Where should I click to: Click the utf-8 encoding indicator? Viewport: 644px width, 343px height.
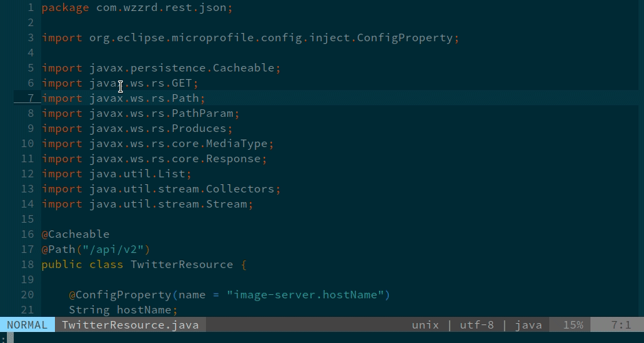[x=476, y=325]
